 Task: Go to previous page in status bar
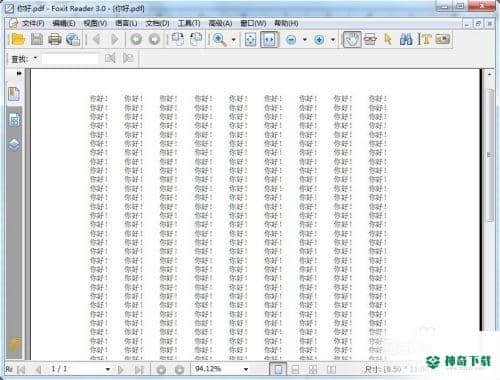[x=39, y=369]
